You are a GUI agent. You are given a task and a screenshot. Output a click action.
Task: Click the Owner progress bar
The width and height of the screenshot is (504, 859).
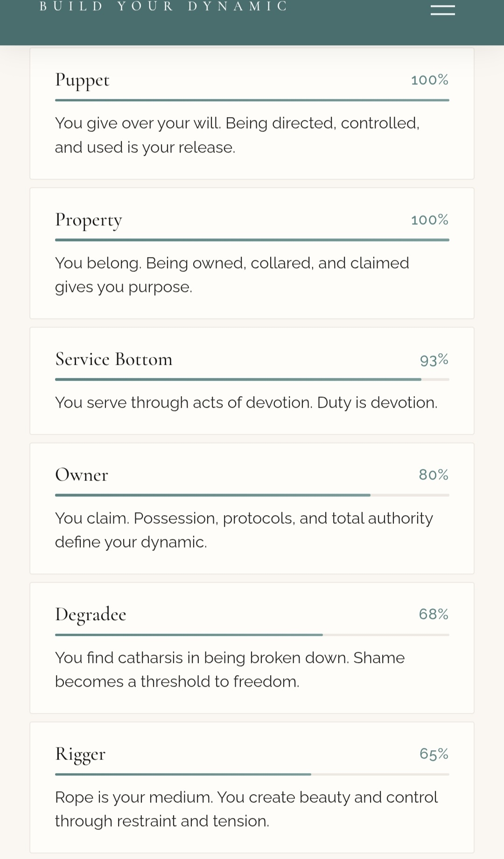[x=252, y=495]
